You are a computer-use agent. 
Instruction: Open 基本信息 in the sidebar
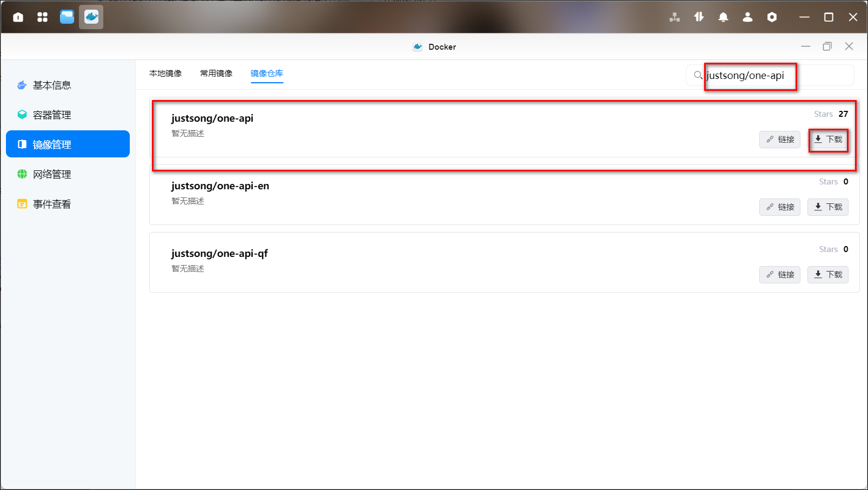coord(52,85)
